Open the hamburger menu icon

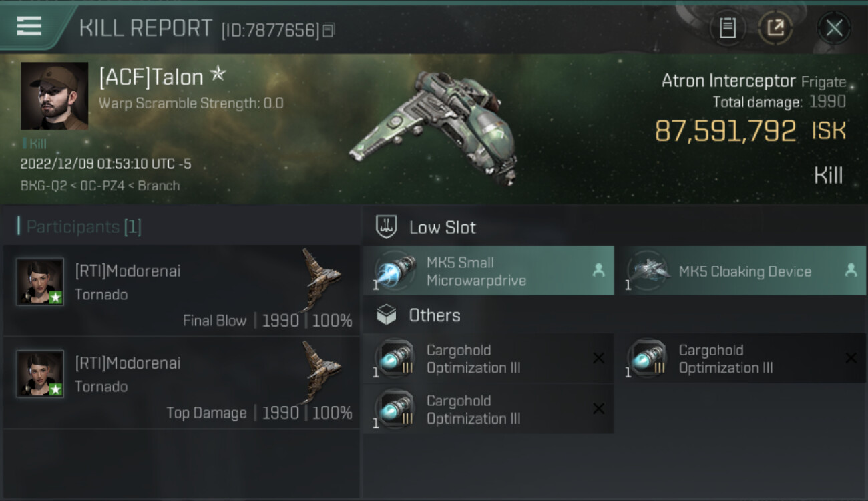pos(29,26)
